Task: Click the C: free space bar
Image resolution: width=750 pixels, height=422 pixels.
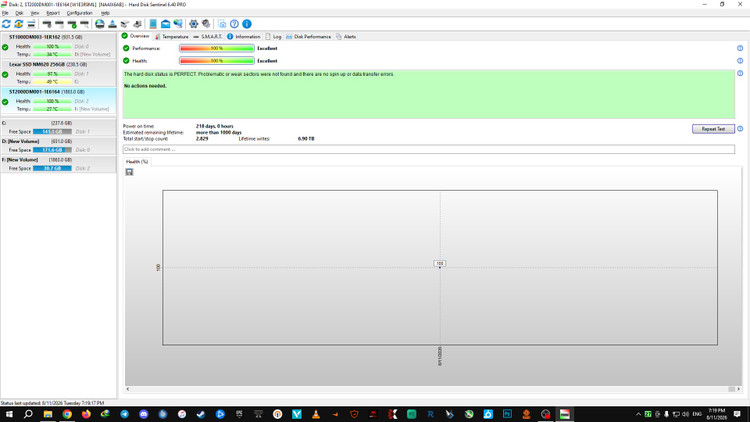Action: coord(52,132)
